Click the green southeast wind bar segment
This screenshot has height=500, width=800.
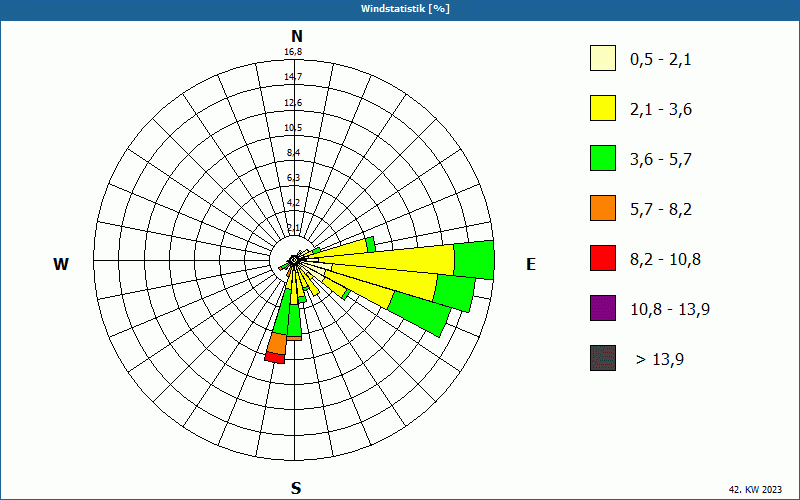pyautogui.click(x=421, y=314)
